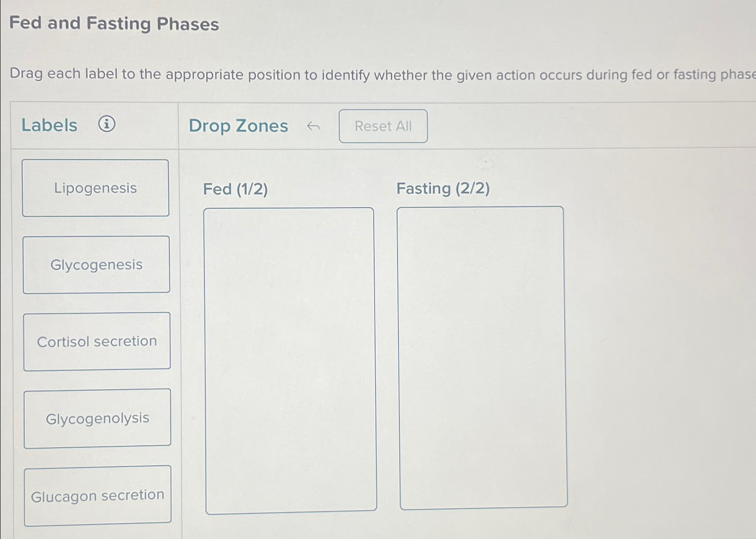Select the Glycogenolysis label
The width and height of the screenshot is (756, 539).
tap(97, 418)
